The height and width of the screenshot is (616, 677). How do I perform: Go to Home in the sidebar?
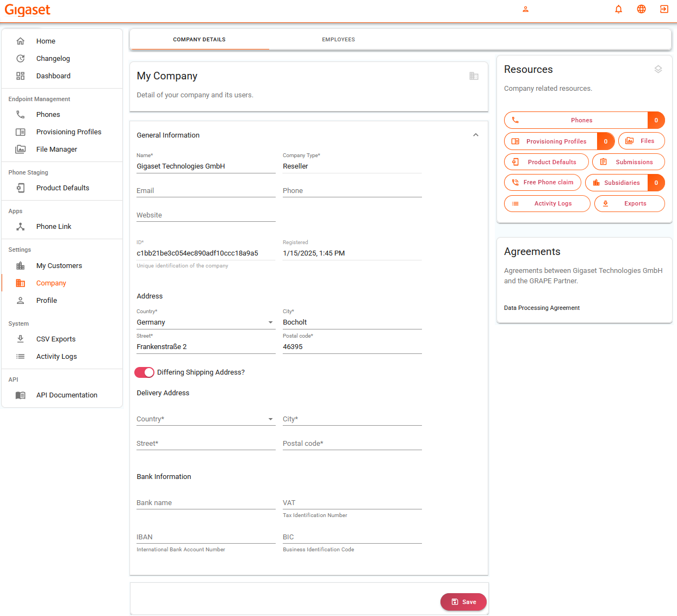coord(62,41)
